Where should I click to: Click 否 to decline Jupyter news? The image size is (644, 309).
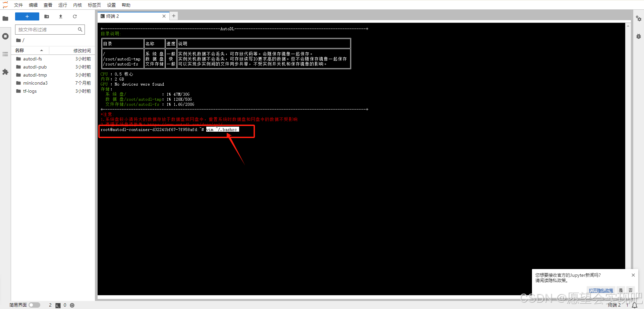point(631,291)
